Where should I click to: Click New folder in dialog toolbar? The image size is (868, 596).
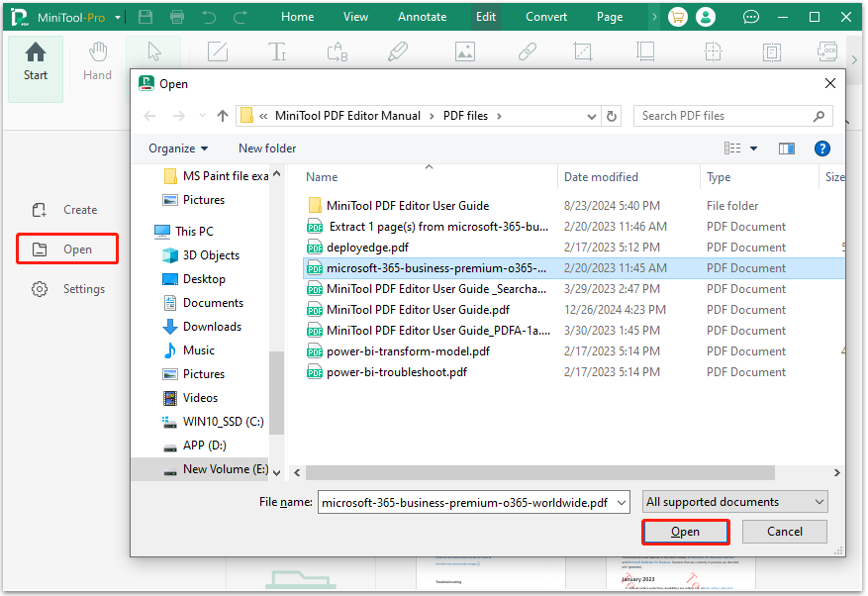(x=267, y=149)
